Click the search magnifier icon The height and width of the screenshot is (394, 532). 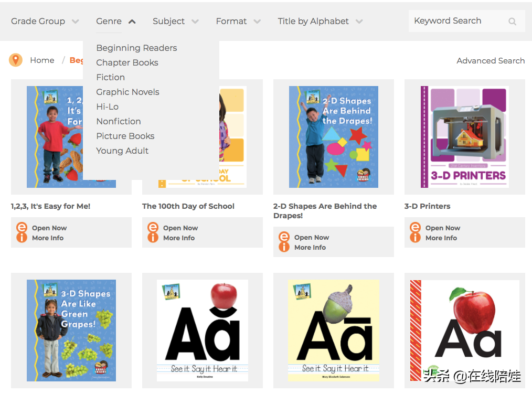[512, 22]
